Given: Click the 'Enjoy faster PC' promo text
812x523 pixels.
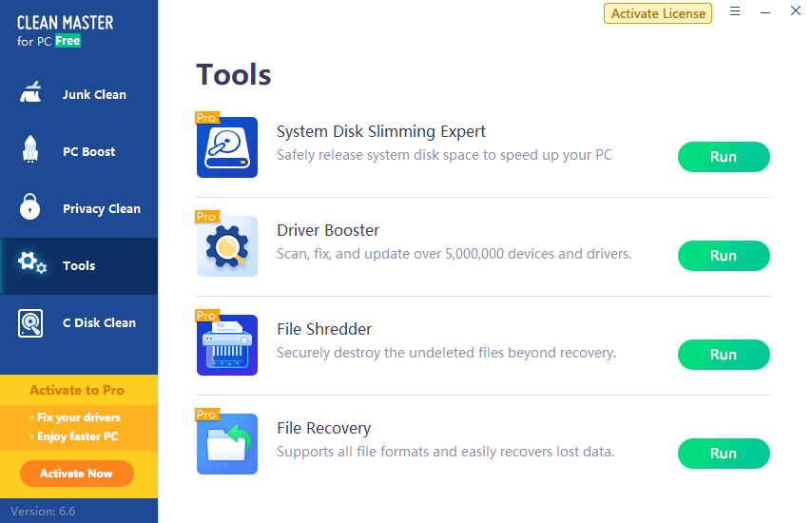Looking at the screenshot, I should [x=78, y=436].
